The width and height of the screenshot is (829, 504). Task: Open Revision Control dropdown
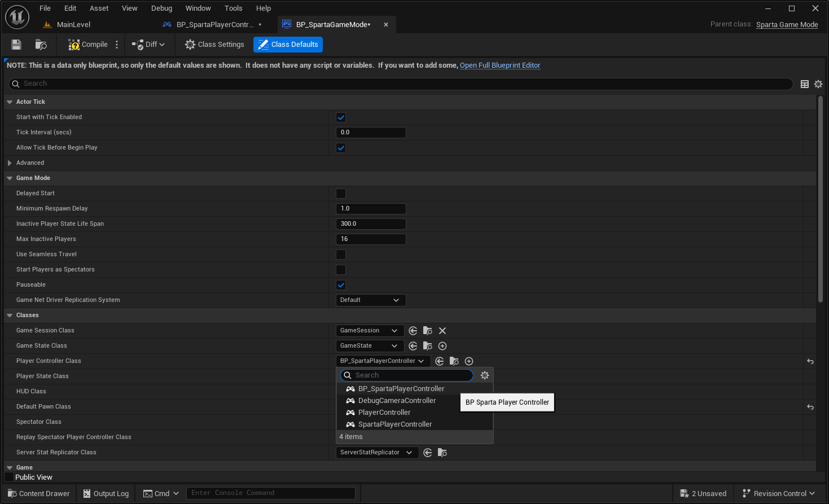pyautogui.click(x=779, y=494)
